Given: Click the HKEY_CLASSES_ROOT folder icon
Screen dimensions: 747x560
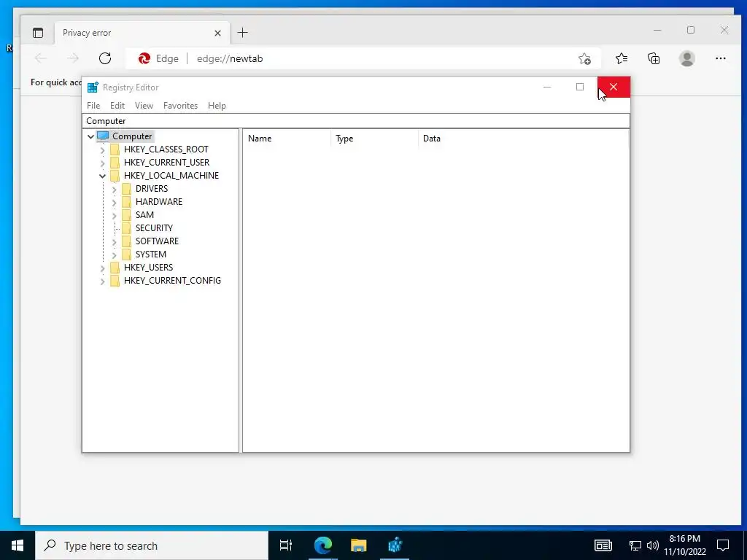Looking at the screenshot, I should pos(115,149).
